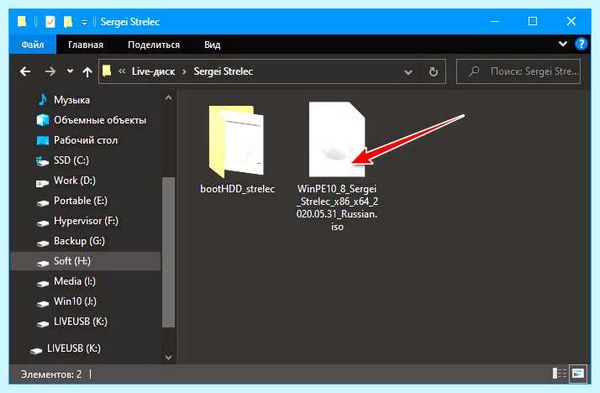
Task: Click the Sergei Strelec breadcrumb
Action: coord(223,72)
